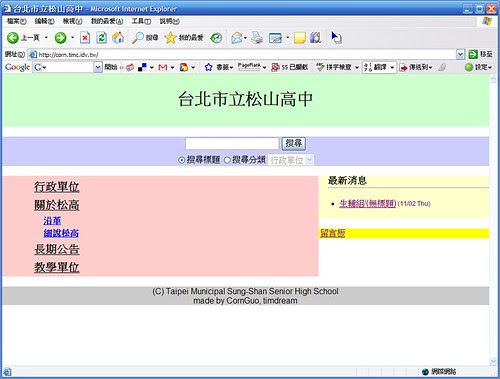Image resolution: width=500 pixels, height=379 pixels.
Task: Open the 教學單位 link
Action: (57, 267)
